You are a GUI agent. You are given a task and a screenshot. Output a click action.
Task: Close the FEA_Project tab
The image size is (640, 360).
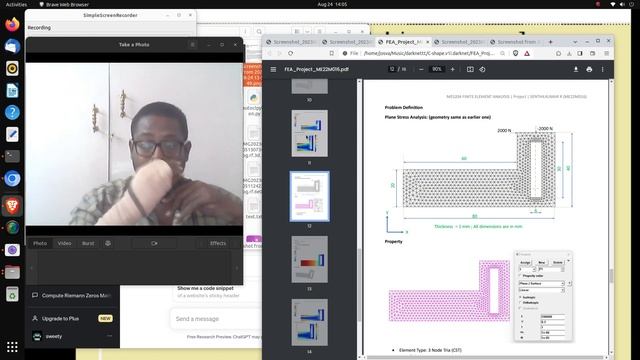pyautogui.click(x=428, y=42)
